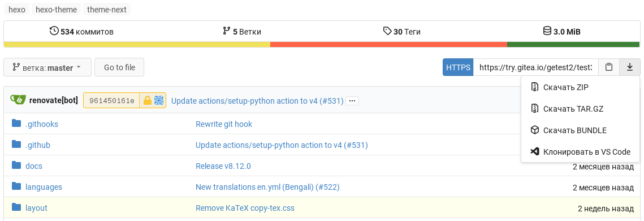The height and width of the screenshot is (221, 644).
Task: Choose Скачать TAR.GZ from the menu
Action: pyautogui.click(x=580, y=109)
